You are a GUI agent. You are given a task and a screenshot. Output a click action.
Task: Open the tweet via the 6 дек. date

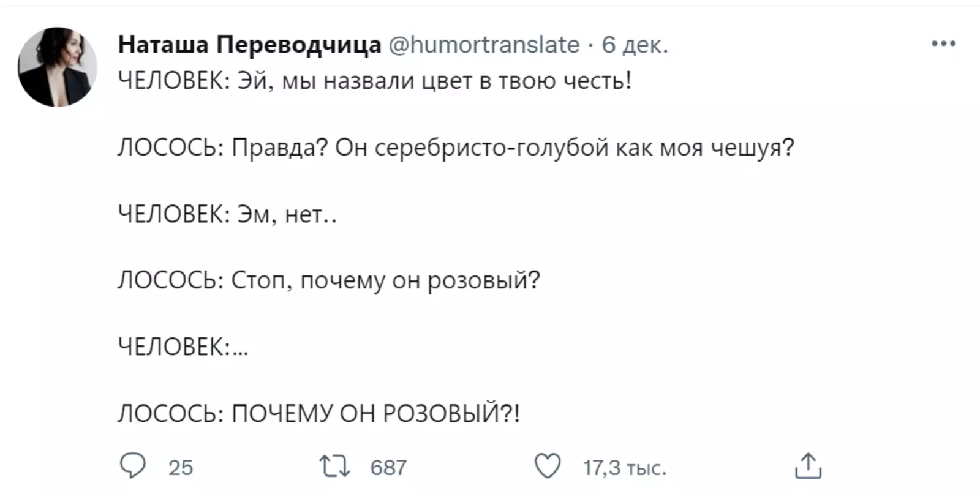pos(635,45)
